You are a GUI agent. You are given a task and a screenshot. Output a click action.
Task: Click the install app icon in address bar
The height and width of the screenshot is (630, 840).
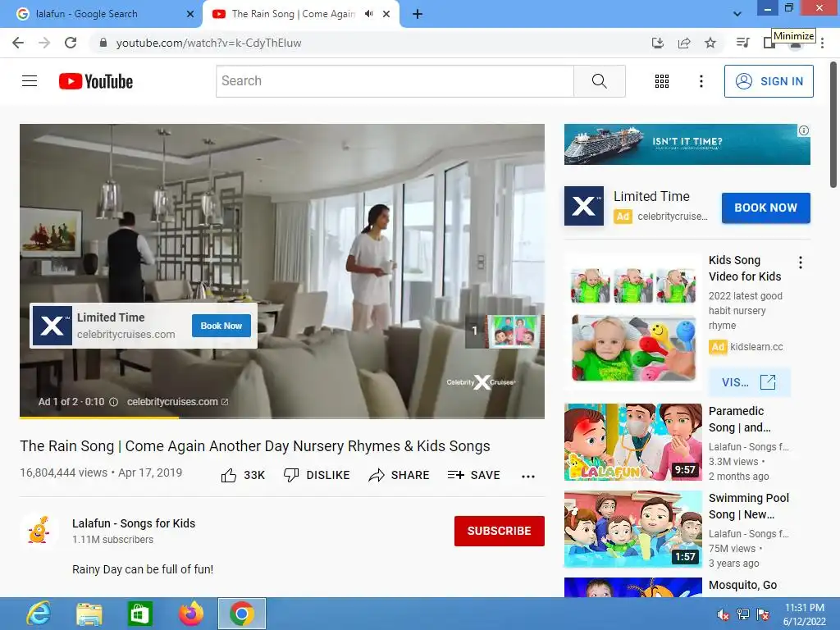[x=658, y=43]
